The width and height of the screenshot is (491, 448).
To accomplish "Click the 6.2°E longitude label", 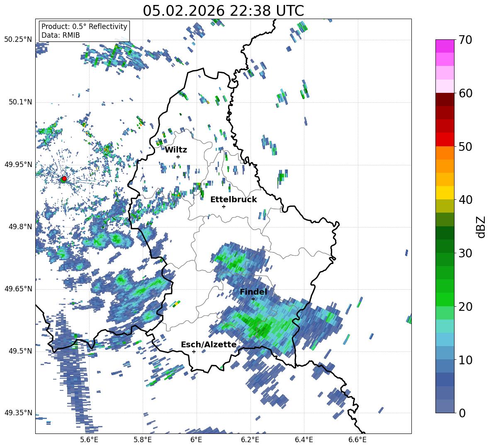I will pyautogui.click(x=250, y=440).
